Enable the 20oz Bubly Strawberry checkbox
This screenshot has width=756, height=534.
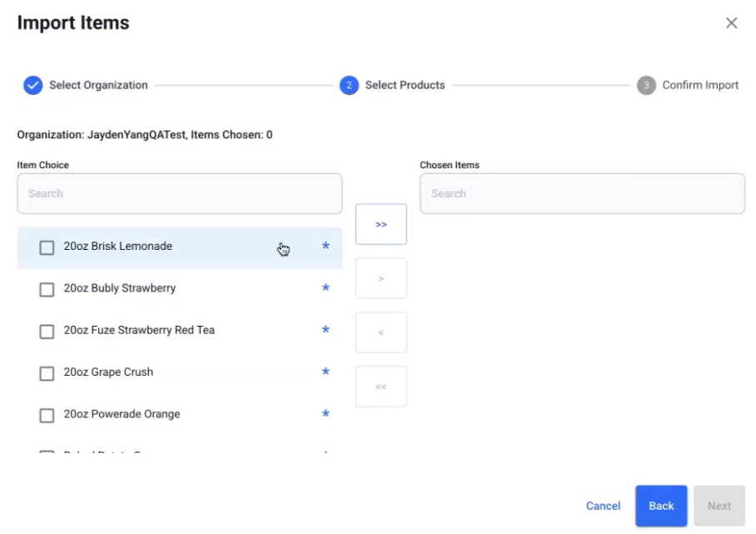[x=47, y=289]
